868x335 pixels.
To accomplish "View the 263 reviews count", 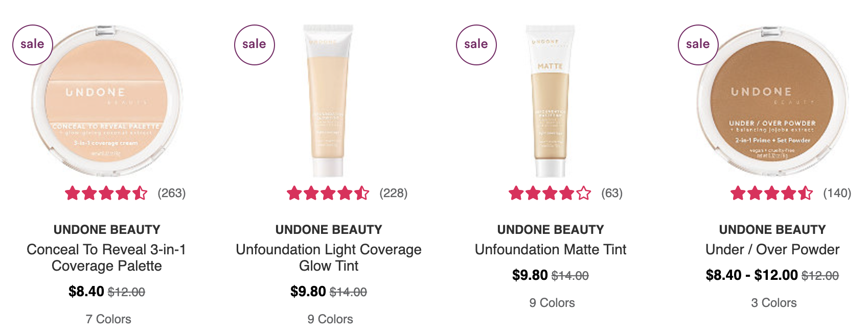I will pos(172,193).
